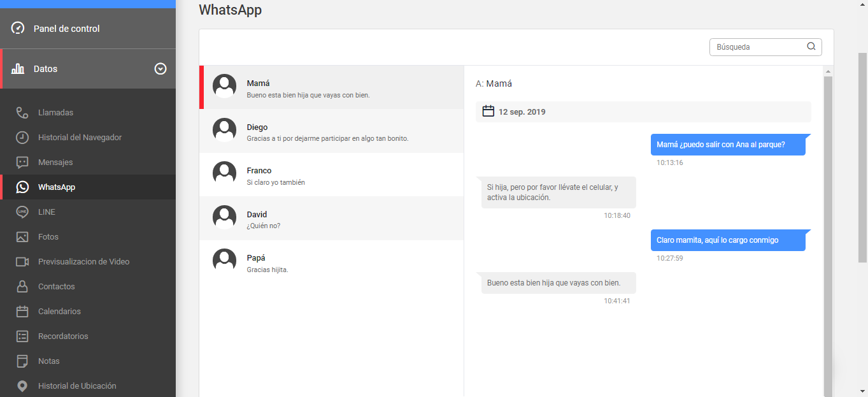Open the Recordatorios section
Screen dimensions: 868x397
pos(88,336)
